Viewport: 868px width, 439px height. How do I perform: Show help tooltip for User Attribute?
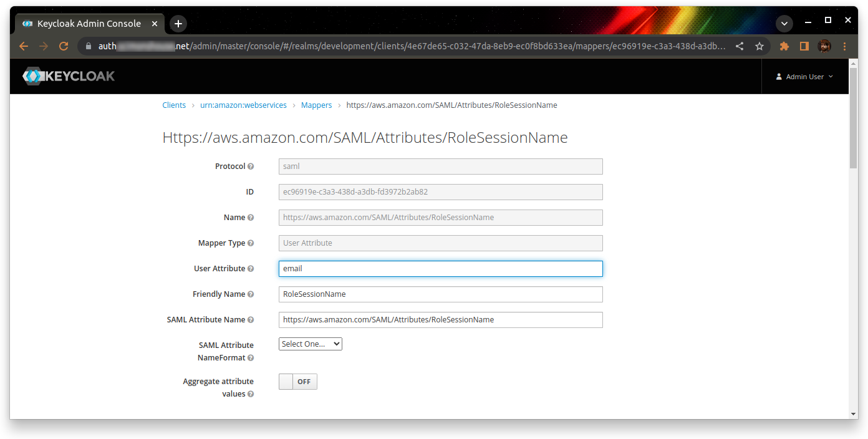point(251,269)
